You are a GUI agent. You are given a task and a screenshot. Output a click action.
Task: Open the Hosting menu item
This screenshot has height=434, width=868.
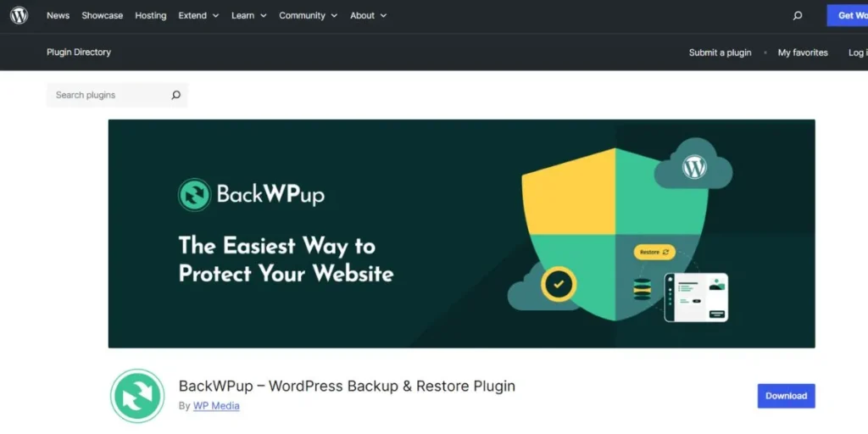click(151, 15)
